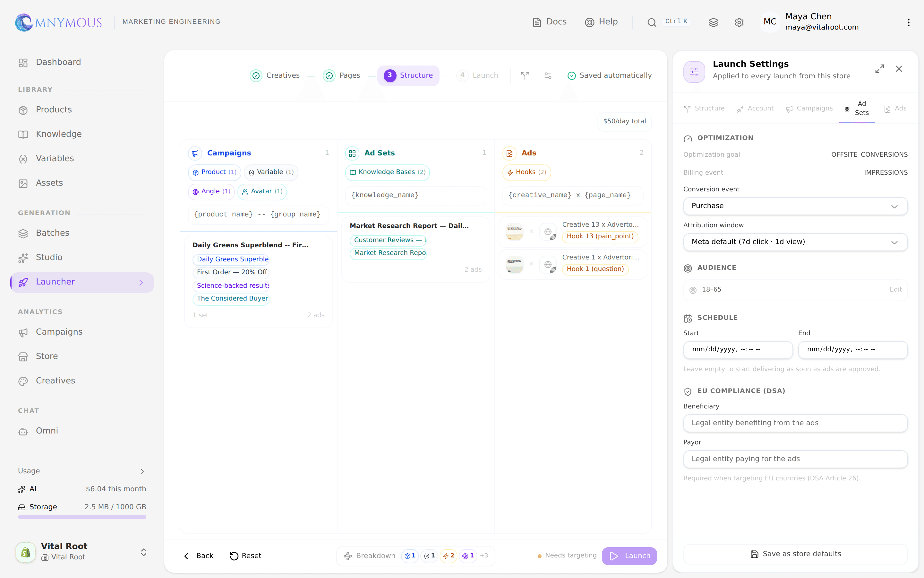Click the MC user avatar
Image resolution: width=924 pixels, height=578 pixels.
(x=770, y=22)
